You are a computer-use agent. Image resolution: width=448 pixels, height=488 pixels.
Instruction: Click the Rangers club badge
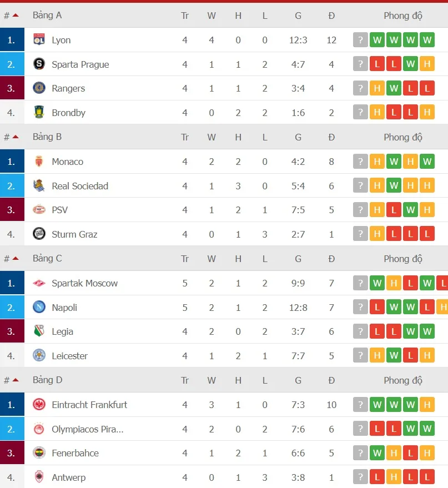(39, 88)
